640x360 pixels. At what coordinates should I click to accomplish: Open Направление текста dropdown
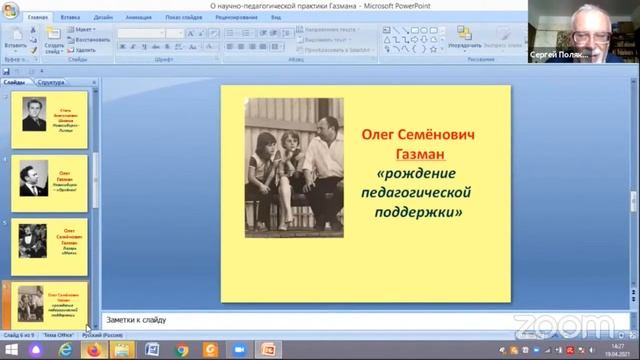[328, 29]
